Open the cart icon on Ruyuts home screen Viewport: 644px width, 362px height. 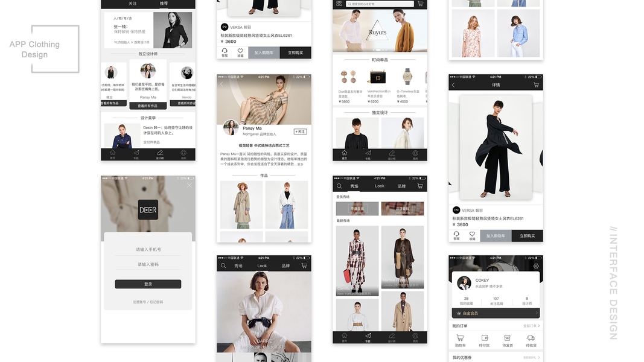pos(421,4)
